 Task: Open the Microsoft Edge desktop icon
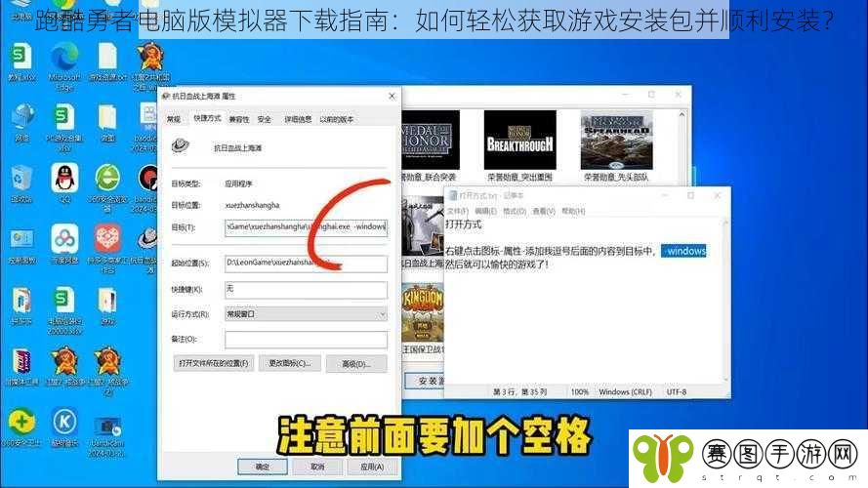tap(64, 58)
